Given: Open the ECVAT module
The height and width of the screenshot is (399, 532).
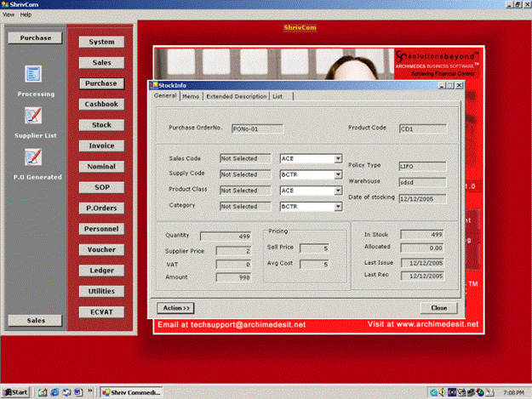Looking at the screenshot, I should pos(101,312).
